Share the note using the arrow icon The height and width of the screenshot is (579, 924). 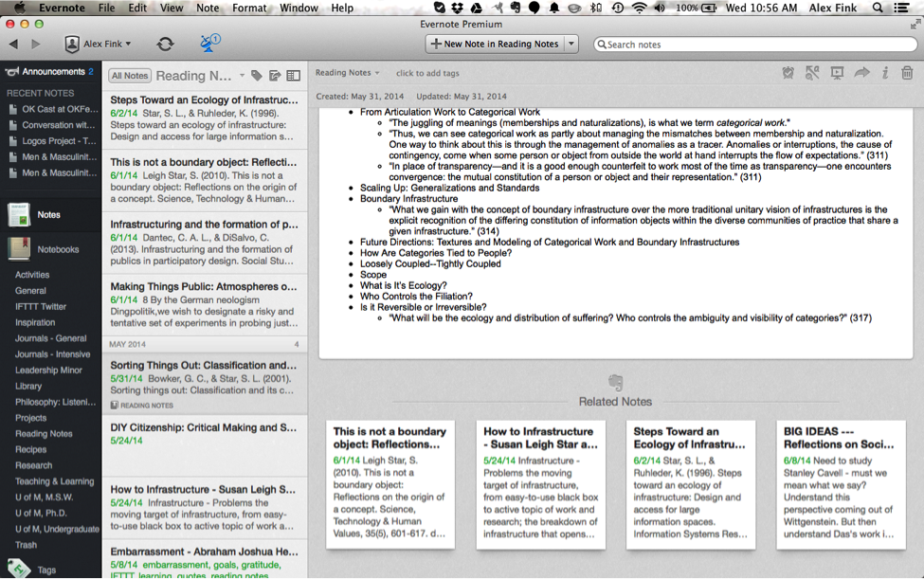pyautogui.click(x=861, y=73)
